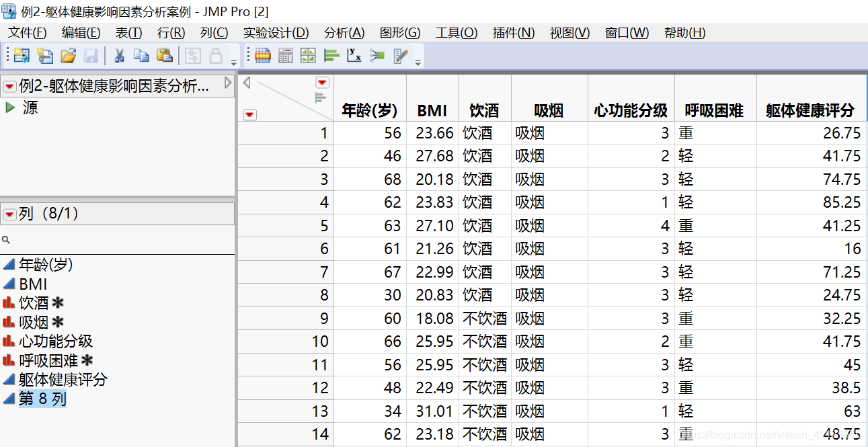Image resolution: width=868 pixels, height=447 pixels.
Task: Select 呼吸困难 in the columns list
Action: coord(48,361)
